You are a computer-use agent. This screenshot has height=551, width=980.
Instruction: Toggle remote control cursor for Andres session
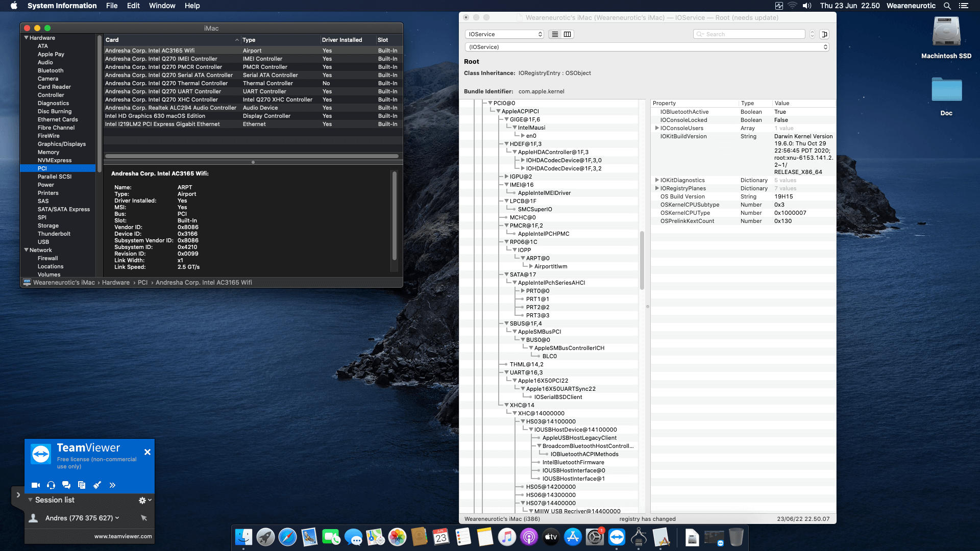tap(144, 518)
